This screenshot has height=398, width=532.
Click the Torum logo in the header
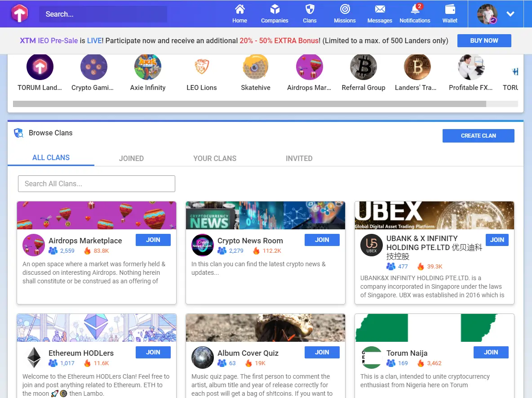click(19, 13)
